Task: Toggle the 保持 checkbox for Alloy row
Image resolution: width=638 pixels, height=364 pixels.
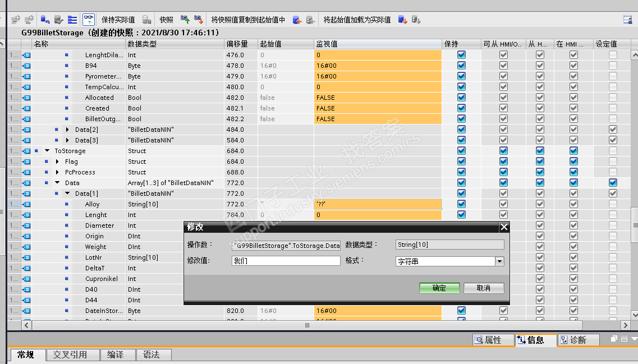Action: pos(461,204)
